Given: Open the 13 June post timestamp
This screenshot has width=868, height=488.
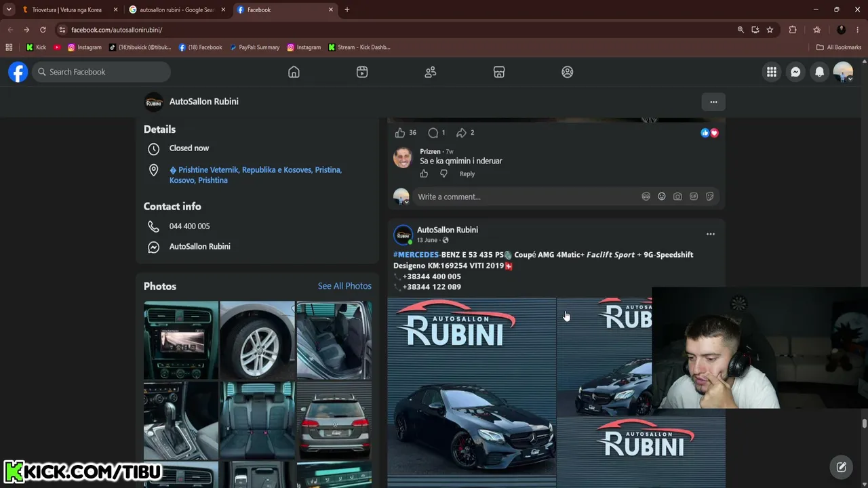Looking at the screenshot, I should pos(427,240).
